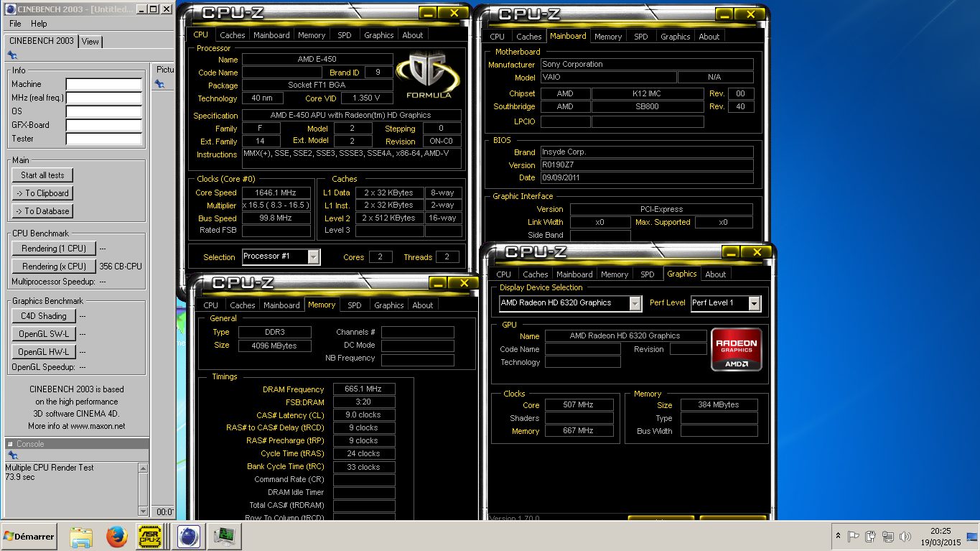Open the Caches tab in CPU window

coord(233,35)
